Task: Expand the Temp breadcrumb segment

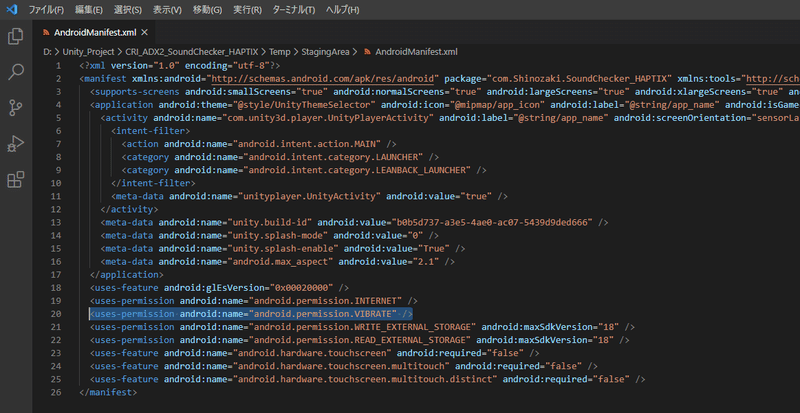Action: (x=279, y=50)
